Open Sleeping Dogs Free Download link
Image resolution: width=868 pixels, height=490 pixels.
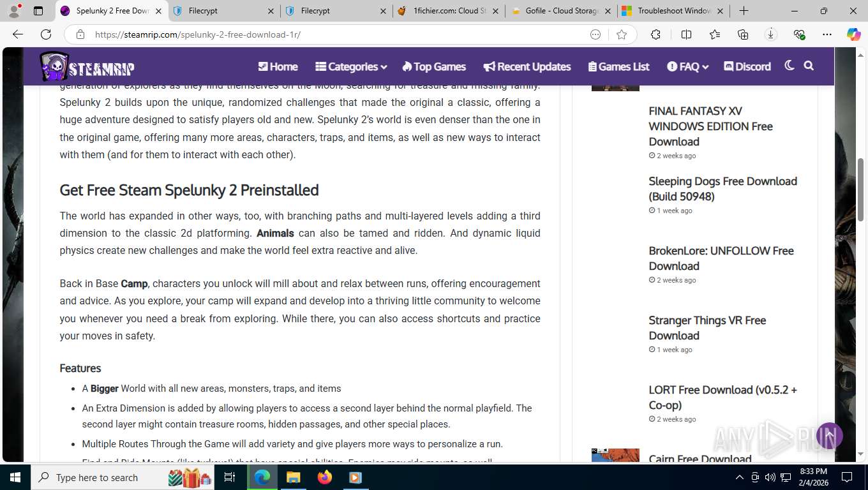pos(722,189)
